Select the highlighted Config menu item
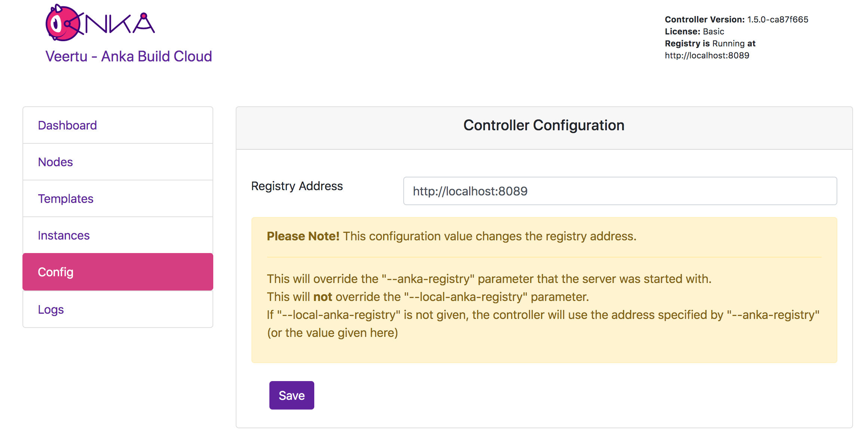The image size is (868, 429). click(x=118, y=272)
